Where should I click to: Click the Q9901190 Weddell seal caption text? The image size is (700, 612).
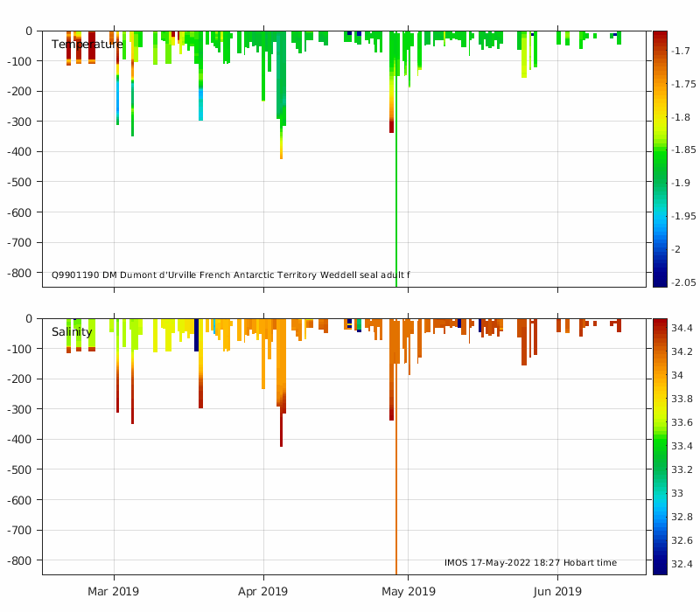230,275
